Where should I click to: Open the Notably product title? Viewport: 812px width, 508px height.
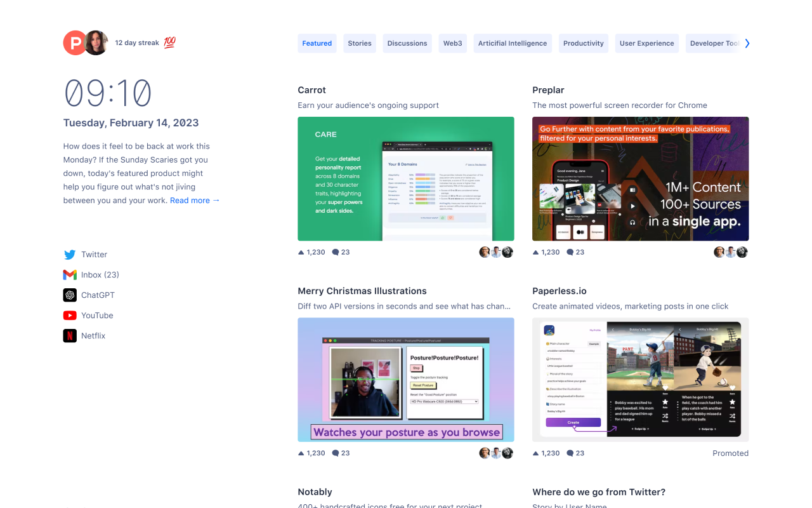coord(315,492)
